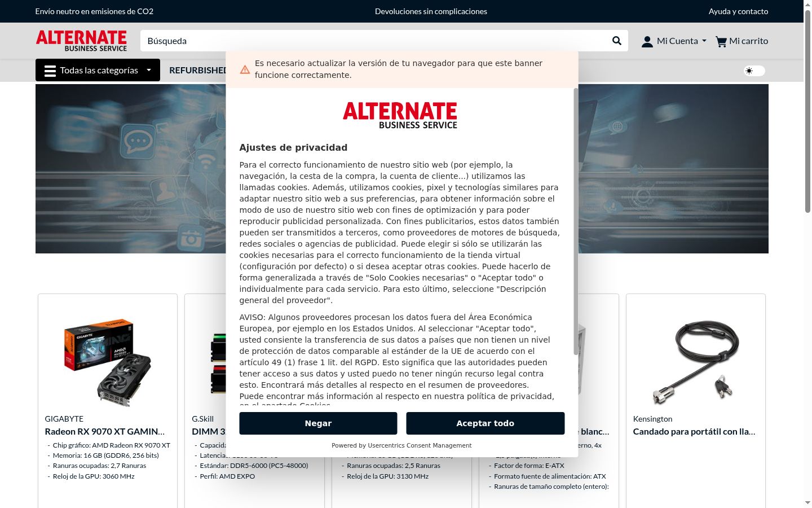Click ALTERNATE logo inside privacy dialog
The height and width of the screenshot is (508, 812).
click(x=400, y=115)
